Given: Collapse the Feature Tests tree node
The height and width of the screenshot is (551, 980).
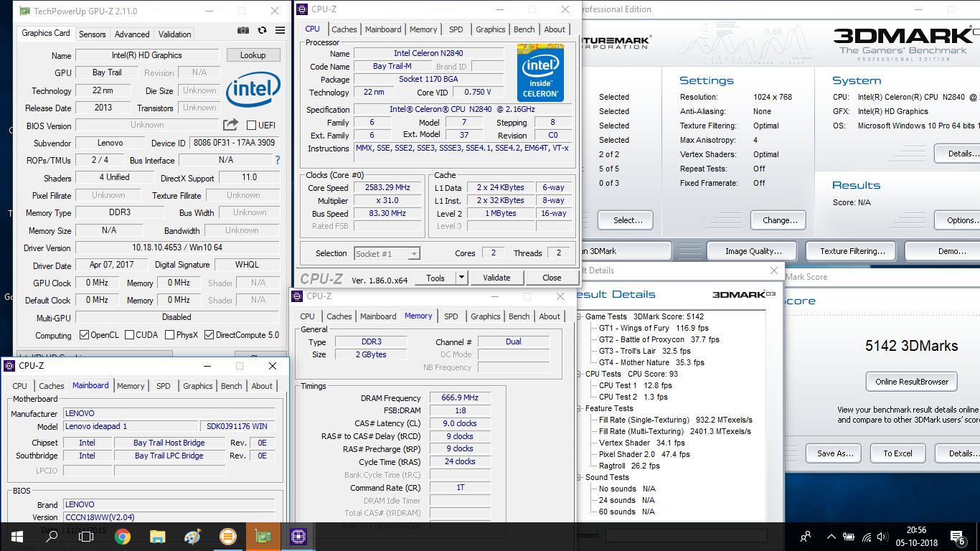Looking at the screenshot, I should (x=579, y=408).
